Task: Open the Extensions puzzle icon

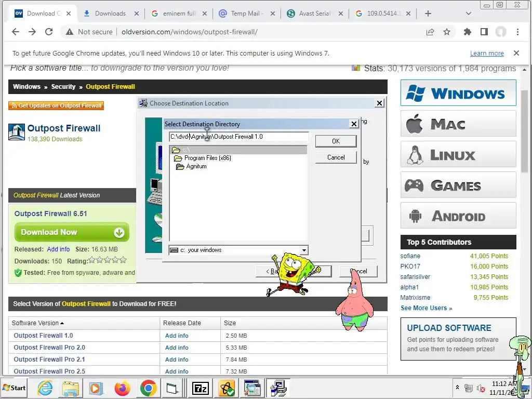Action: pos(468,32)
